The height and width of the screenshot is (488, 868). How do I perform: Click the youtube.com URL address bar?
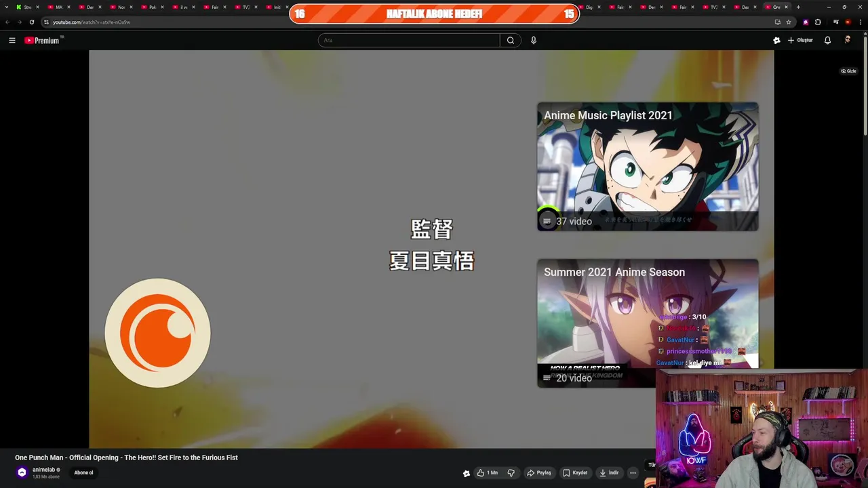pos(92,22)
